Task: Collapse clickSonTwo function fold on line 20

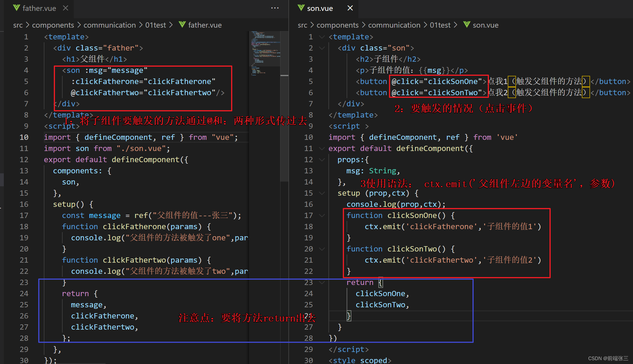Action: point(322,249)
